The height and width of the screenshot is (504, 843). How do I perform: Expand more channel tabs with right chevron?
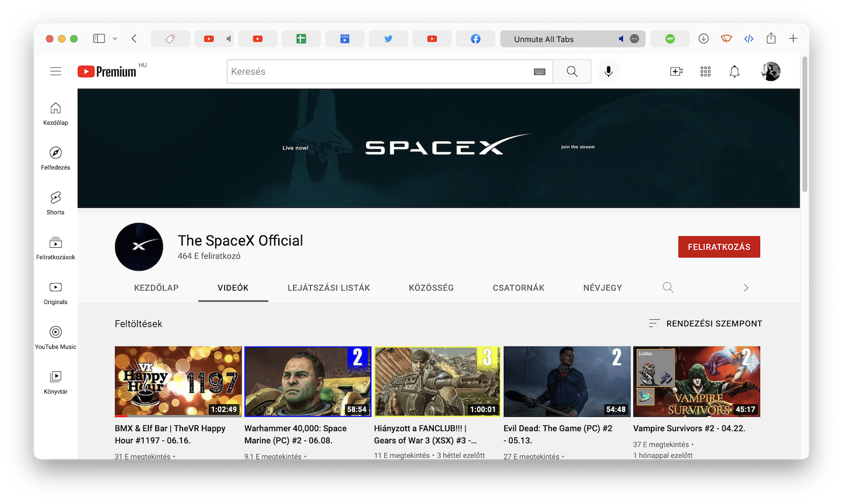tap(746, 288)
